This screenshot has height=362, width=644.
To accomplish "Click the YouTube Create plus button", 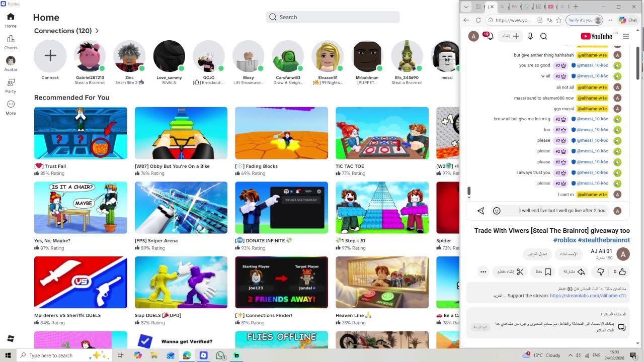I will [511, 36].
